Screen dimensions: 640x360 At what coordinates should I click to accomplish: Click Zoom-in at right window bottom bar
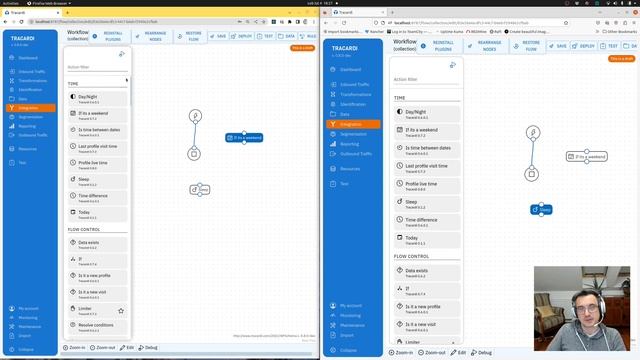[x=400, y=353]
